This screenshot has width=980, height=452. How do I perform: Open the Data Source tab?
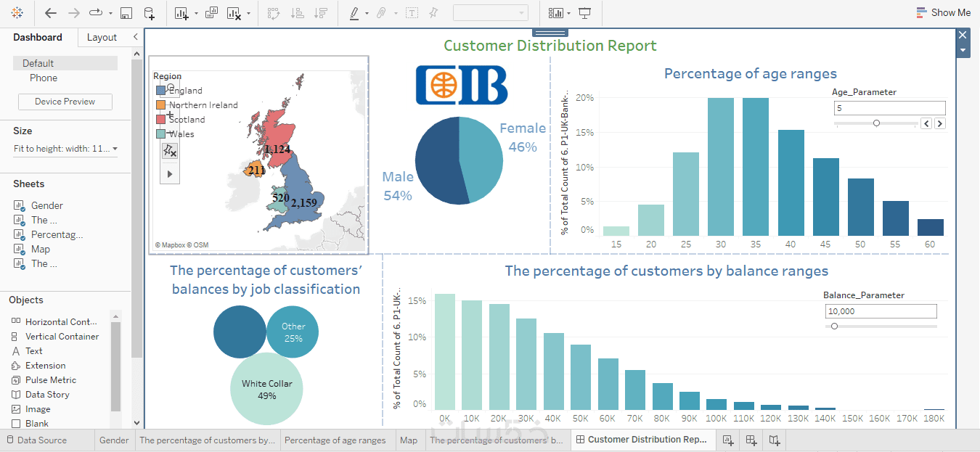click(x=36, y=440)
